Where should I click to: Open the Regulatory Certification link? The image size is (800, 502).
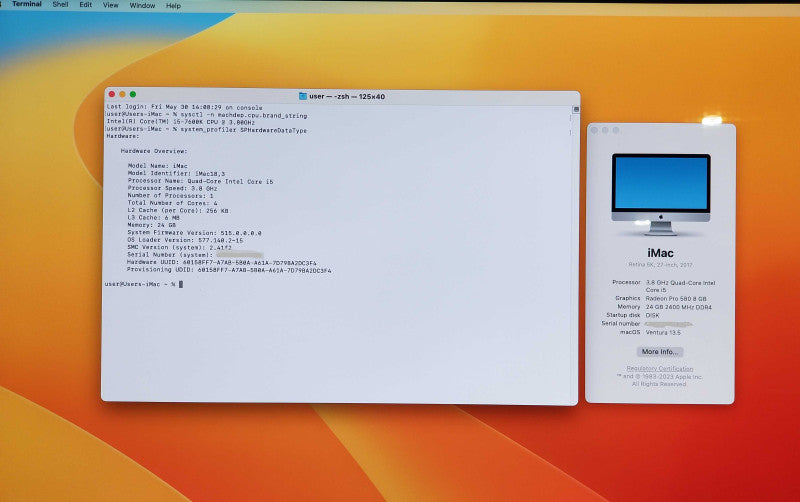pos(660,368)
